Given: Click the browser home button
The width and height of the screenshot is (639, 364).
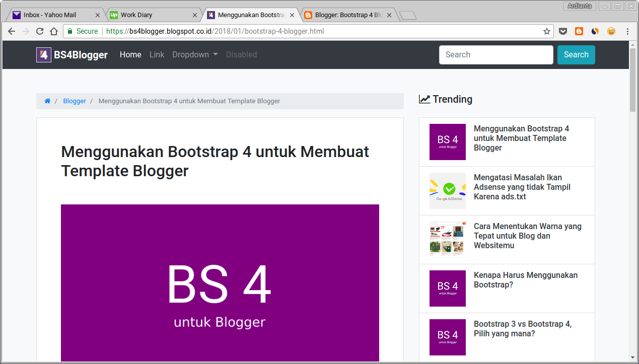Looking at the screenshot, I should point(53,31).
